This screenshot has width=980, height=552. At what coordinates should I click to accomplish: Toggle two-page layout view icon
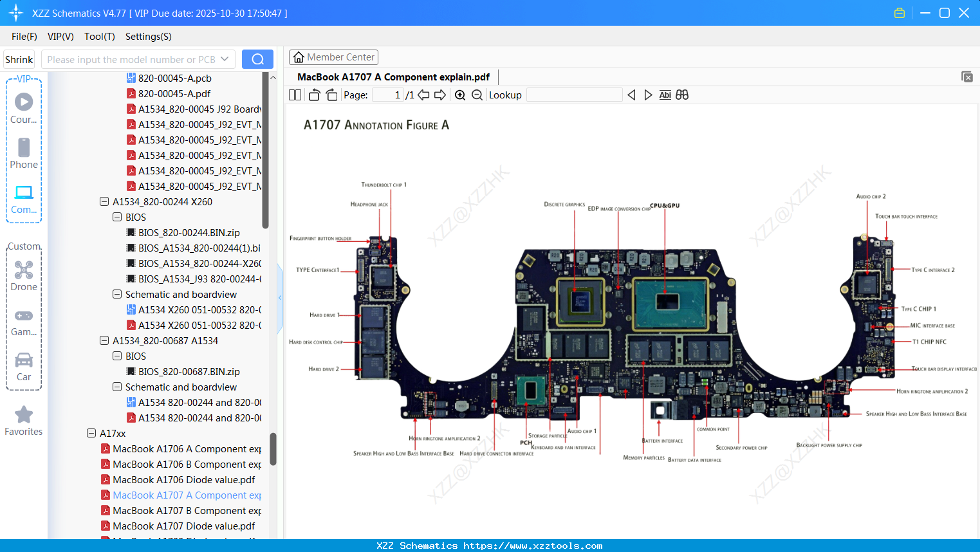(295, 95)
